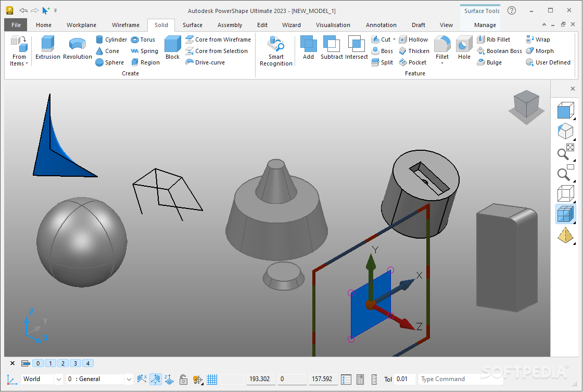Open the Help question mark button
The image size is (583, 392).
click(512, 10)
